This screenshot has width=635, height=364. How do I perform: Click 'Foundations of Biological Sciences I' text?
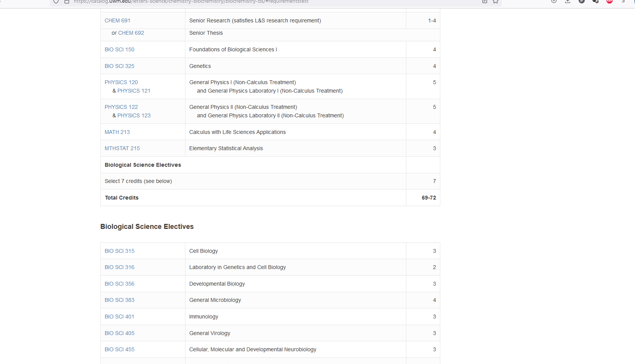coord(233,49)
